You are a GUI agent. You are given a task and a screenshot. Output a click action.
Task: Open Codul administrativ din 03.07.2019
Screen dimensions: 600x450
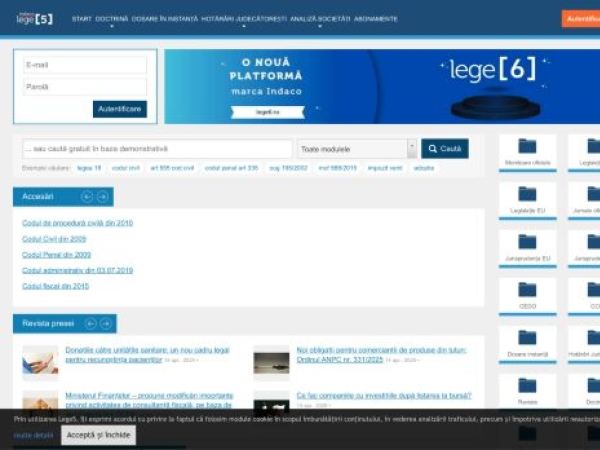[x=77, y=270]
